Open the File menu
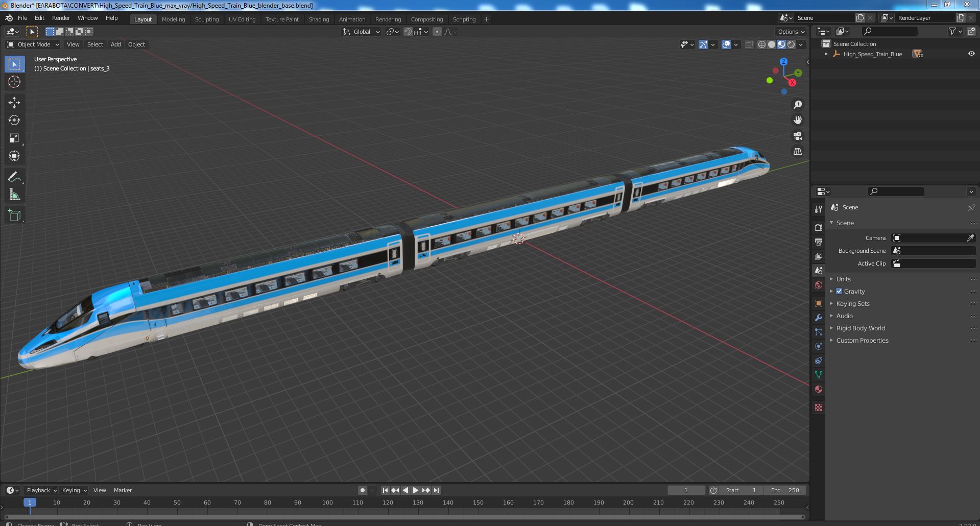This screenshot has width=980, height=526. click(22, 18)
